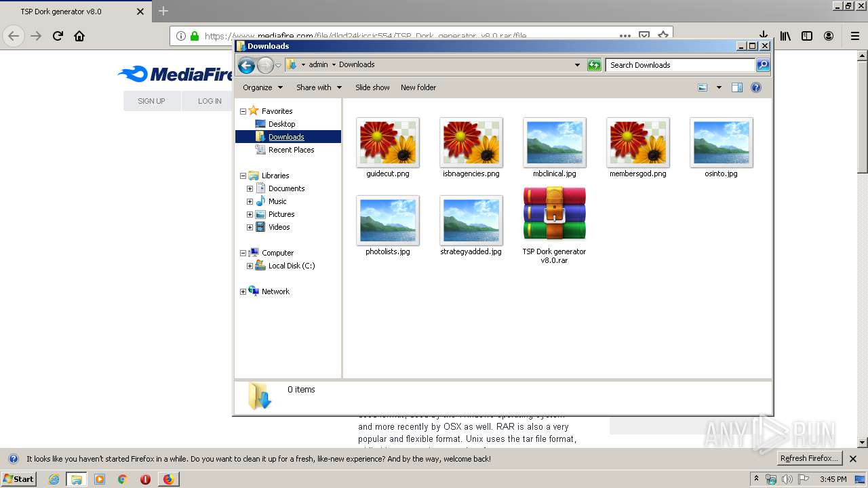
Task: Select Videos library icon
Action: [x=260, y=227]
